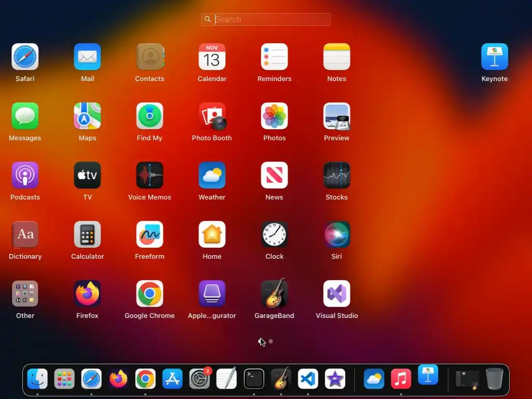Viewport: 532px width, 399px height.
Task: Open GarageBand from the Dock
Action: [281, 378]
